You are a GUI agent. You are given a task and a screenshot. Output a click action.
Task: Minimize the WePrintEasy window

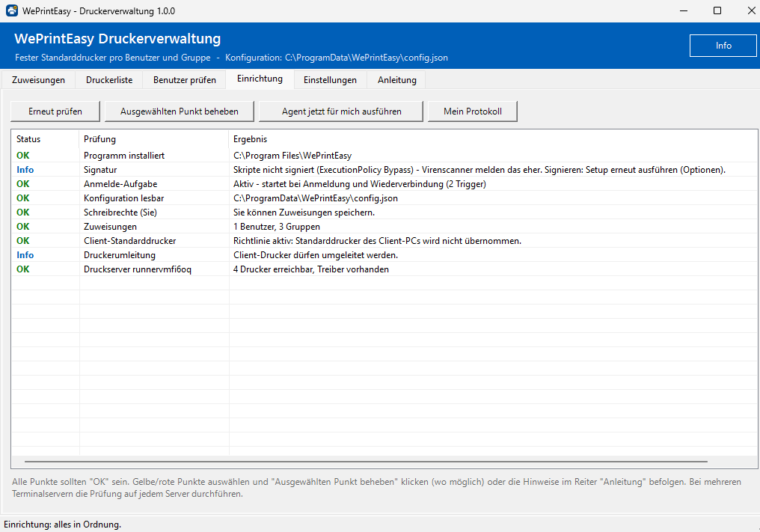coord(684,10)
